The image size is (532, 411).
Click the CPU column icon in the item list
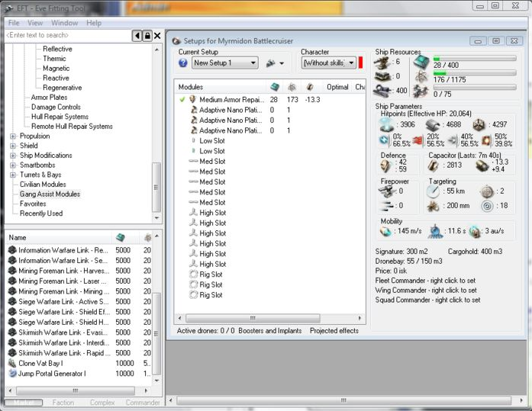pos(121,238)
